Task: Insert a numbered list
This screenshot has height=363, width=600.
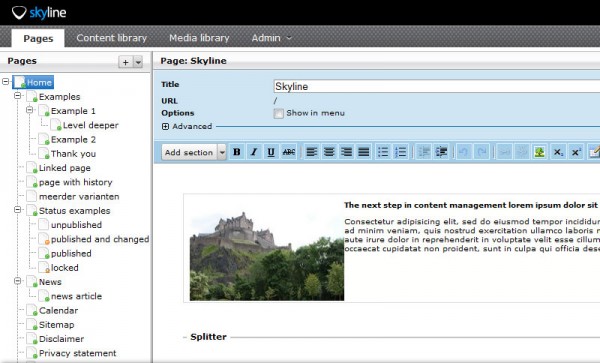Action: click(x=401, y=152)
